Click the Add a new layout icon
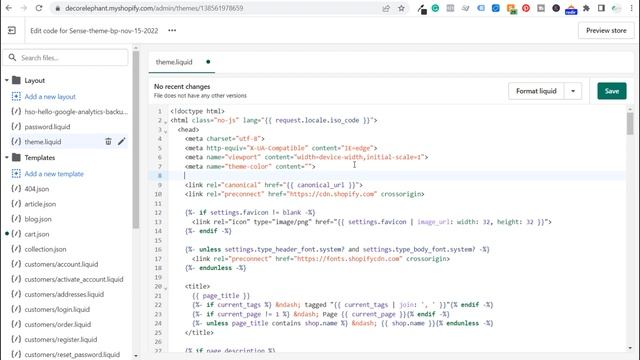640x360 pixels. point(16,96)
